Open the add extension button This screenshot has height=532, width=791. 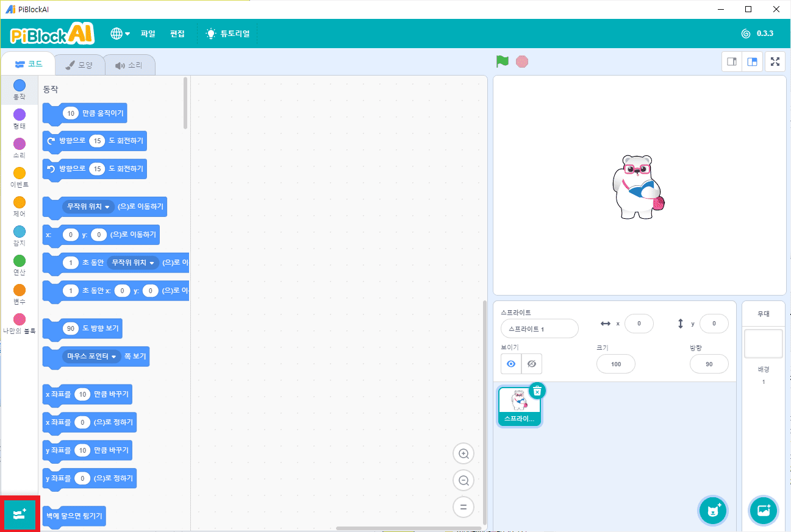coord(20,514)
